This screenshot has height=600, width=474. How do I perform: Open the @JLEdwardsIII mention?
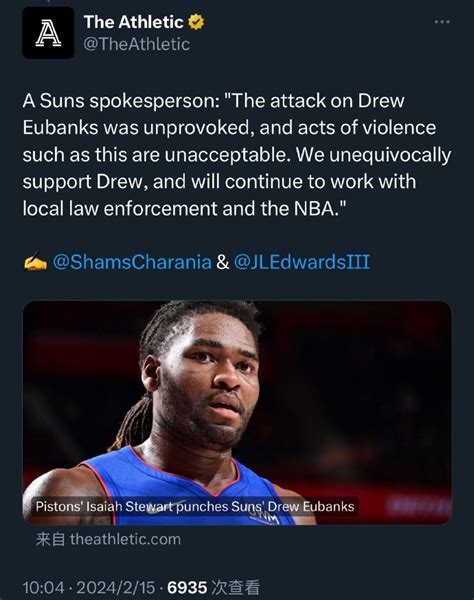pos(302,262)
